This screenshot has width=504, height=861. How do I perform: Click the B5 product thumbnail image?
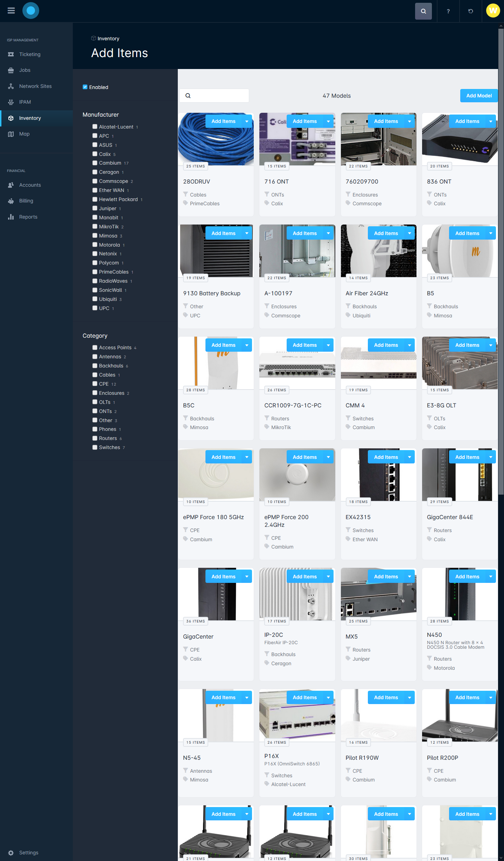pos(460,251)
